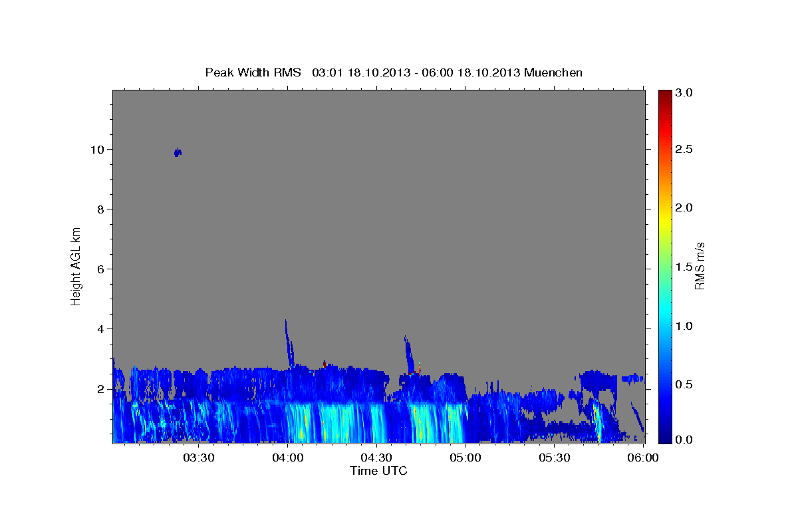
Task: Click the 'Height AGL km' axis label
Action: (x=76, y=266)
